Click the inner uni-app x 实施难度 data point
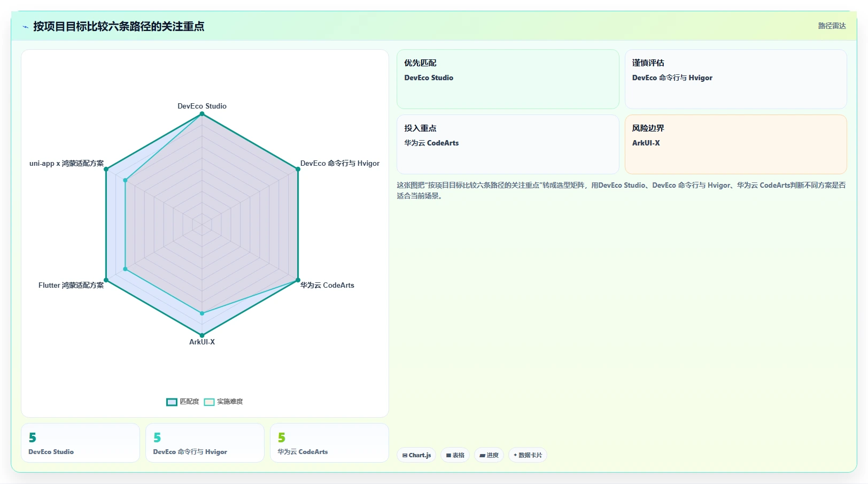The height and width of the screenshot is (484, 868). 126,180
